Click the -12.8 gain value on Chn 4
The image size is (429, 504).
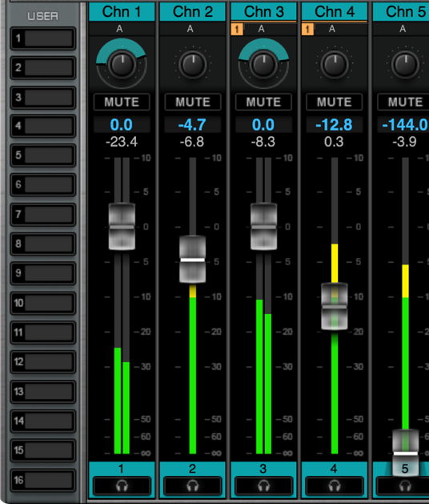point(335,124)
